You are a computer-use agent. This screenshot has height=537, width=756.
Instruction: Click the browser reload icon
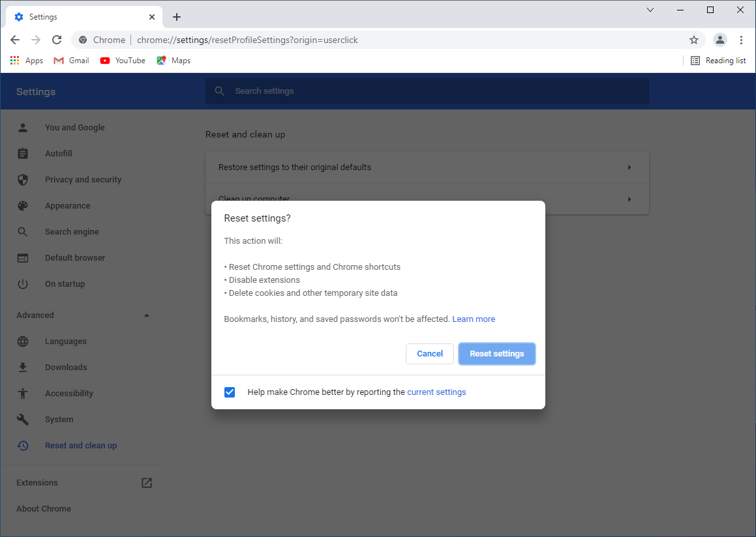click(x=57, y=40)
